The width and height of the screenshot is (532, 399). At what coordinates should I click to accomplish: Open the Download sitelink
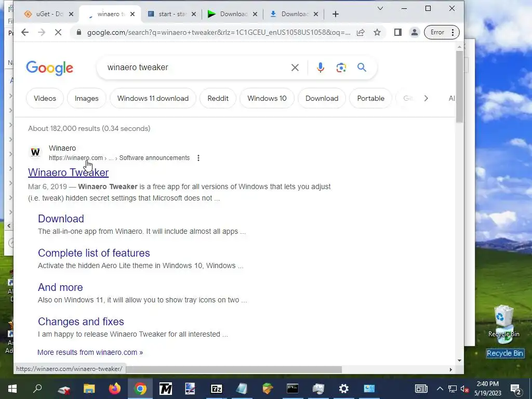61,219
